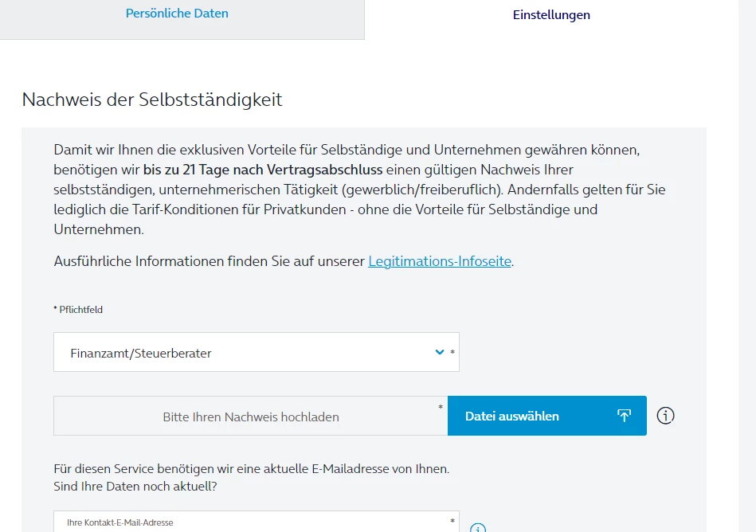The height and width of the screenshot is (532, 756).
Task: Click the 'Bitte Ihren Nachweis hochladen' field
Action: pos(251,416)
